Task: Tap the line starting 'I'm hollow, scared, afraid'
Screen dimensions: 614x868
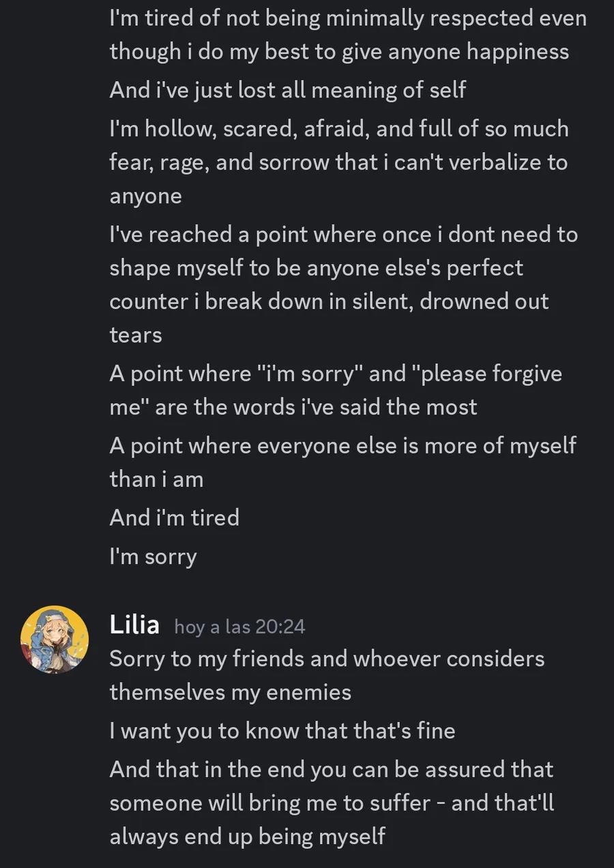Action: 339,128
